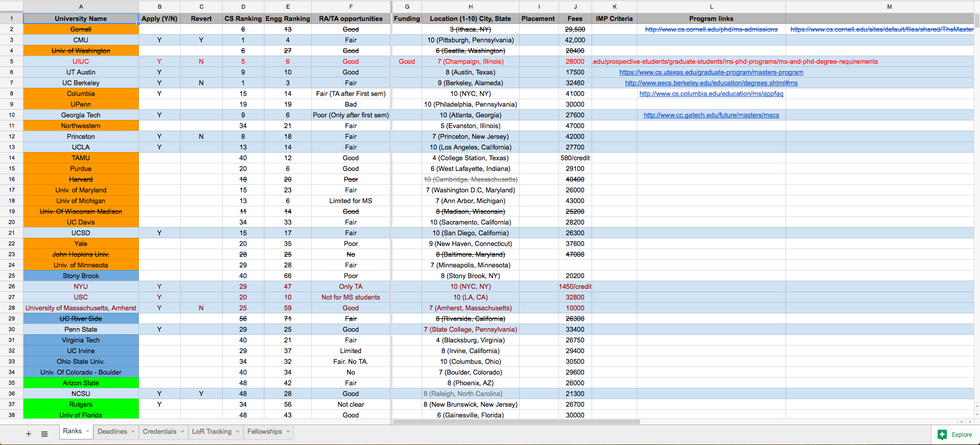Select the IMP Criteria header cell
The width and height of the screenshot is (980, 445).
click(x=615, y=19)
